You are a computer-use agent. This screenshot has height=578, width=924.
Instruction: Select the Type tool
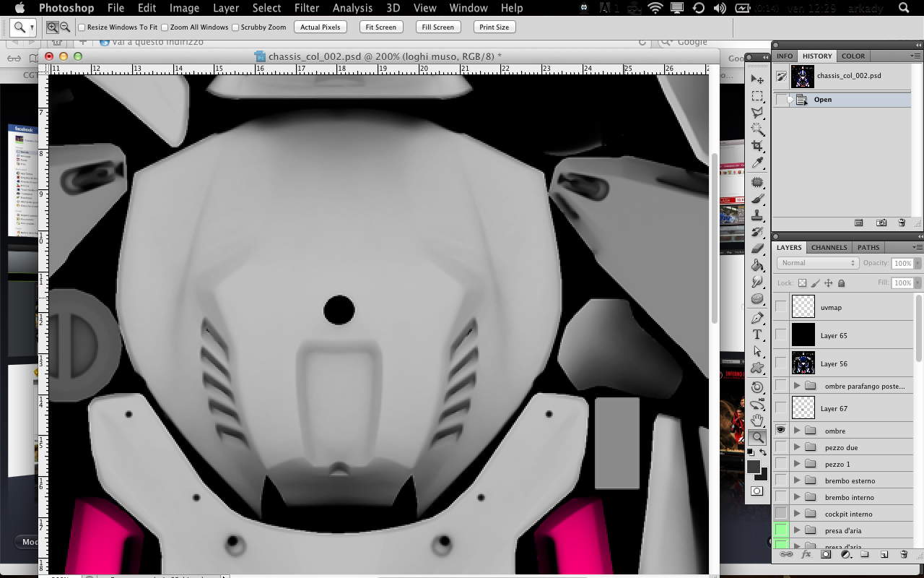click(757, 335)
